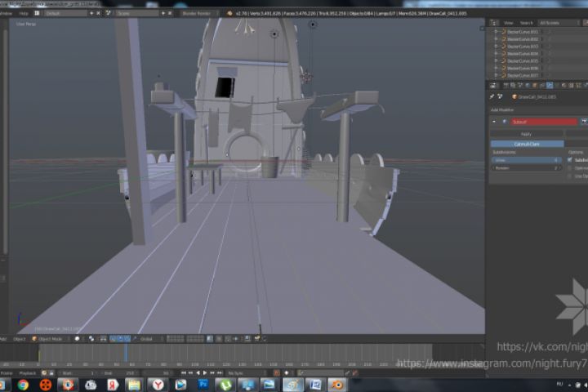Open the Default screen layout selector

pos(66,13)
